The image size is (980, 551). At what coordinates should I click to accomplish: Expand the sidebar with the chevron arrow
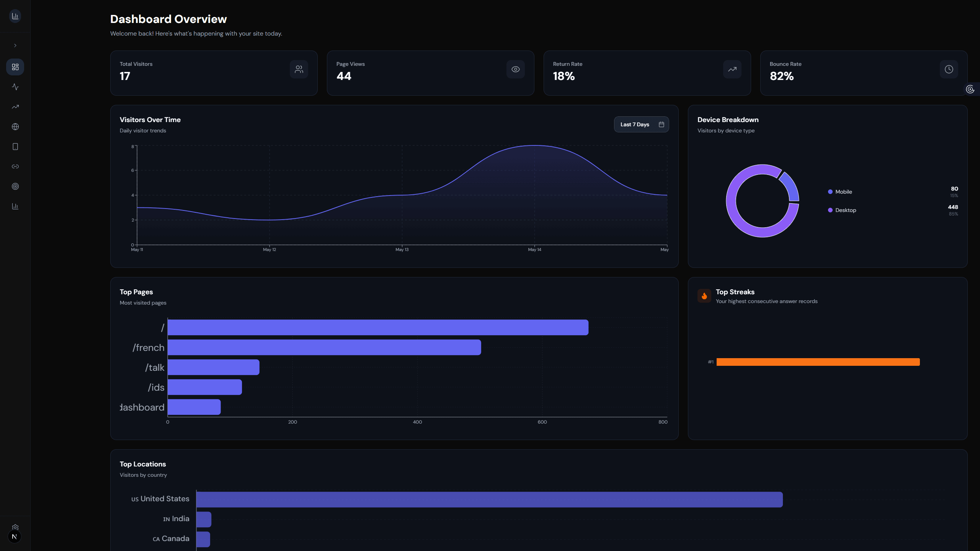pos(15,46)
